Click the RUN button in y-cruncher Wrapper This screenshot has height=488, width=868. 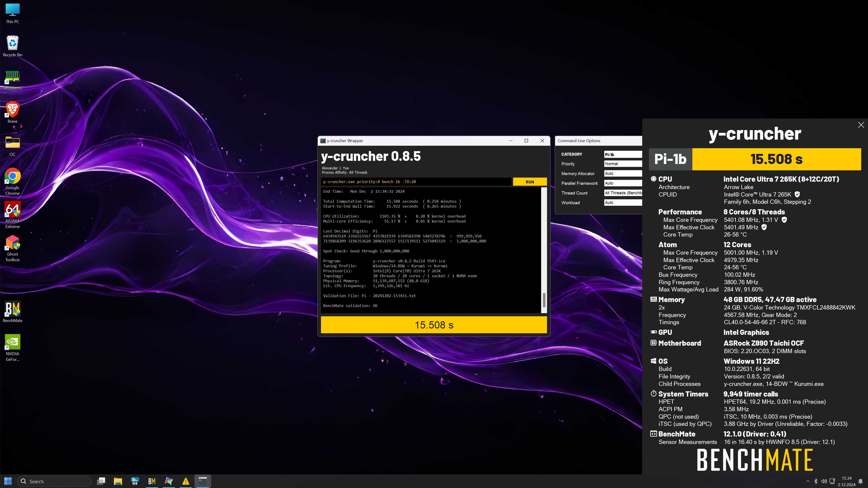point(530,182)
